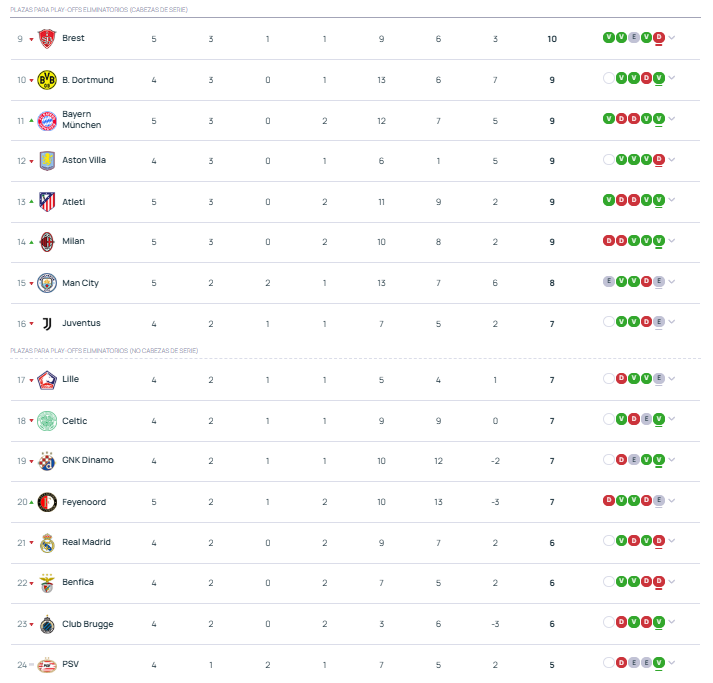Expand the PSV row details chevron

[x=672, y=662]
